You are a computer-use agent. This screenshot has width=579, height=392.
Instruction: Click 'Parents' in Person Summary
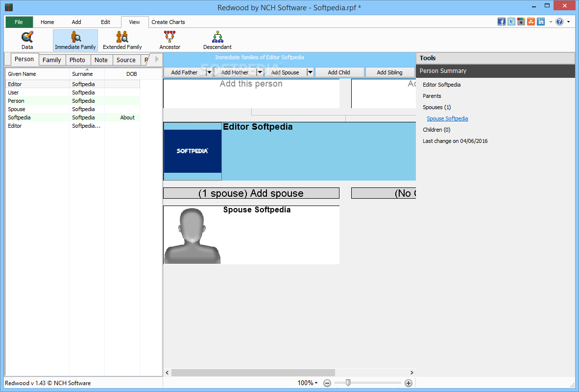click(432, 96)
